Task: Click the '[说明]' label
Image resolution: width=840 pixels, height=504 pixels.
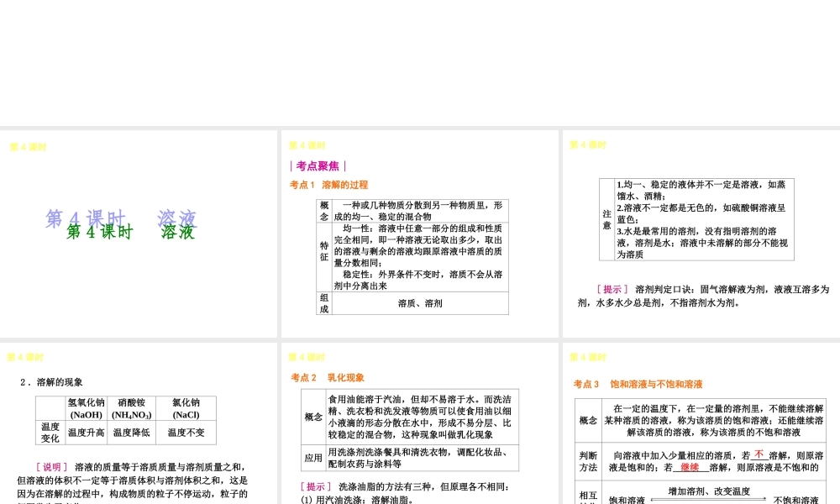Action: [51, 467]
